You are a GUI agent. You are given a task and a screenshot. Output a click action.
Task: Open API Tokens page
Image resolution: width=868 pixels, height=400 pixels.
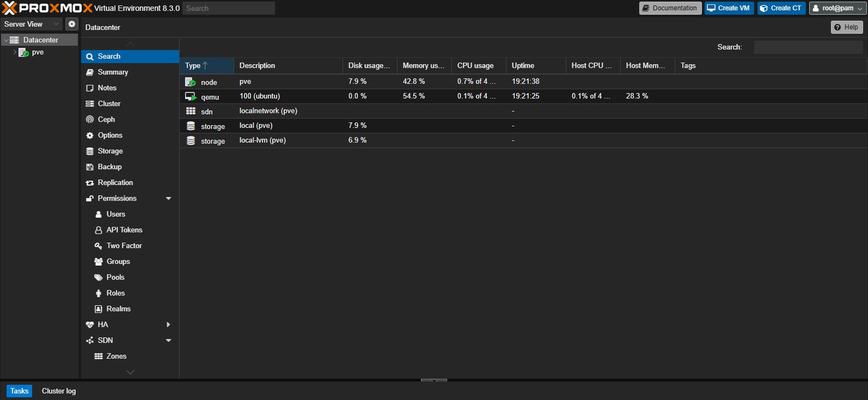(130, 230)
